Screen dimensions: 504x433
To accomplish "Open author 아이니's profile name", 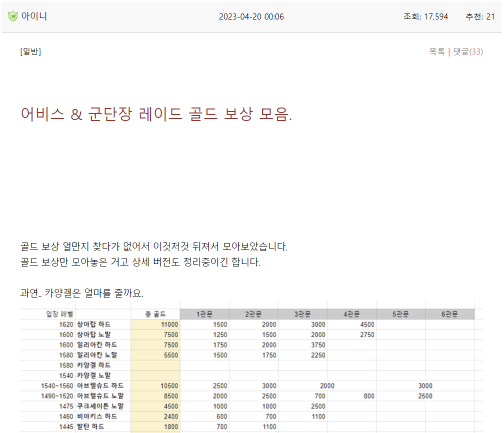I will (34, 16).
